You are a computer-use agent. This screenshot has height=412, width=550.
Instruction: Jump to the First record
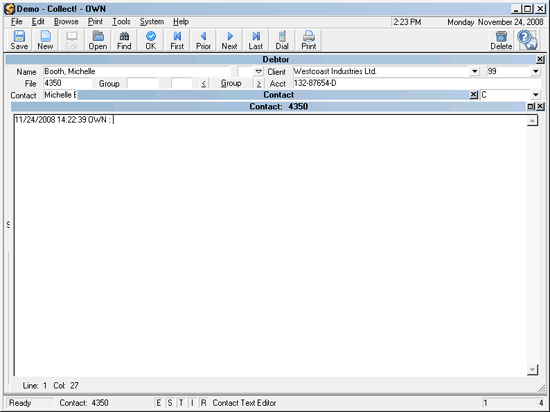177,40
